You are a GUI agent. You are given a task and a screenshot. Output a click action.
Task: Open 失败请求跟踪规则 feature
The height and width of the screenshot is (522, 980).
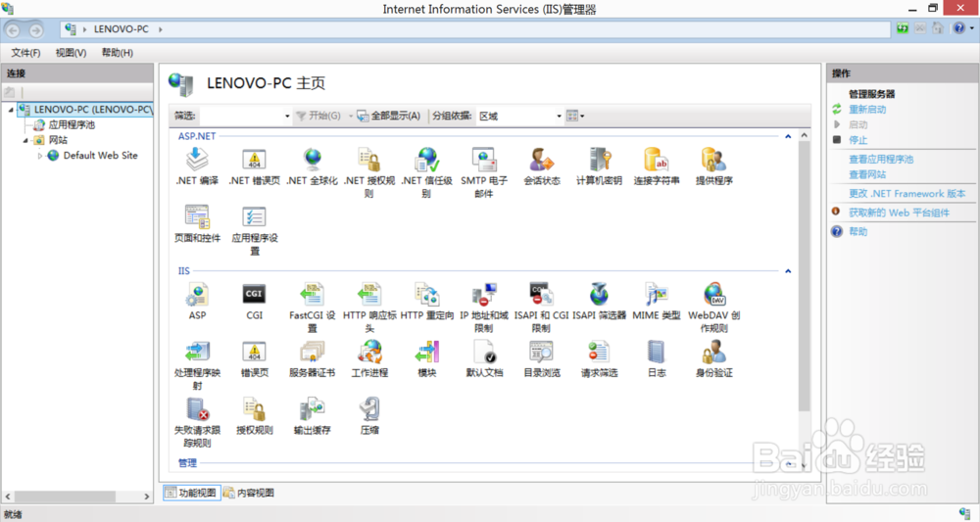click(x=197, y=423)
